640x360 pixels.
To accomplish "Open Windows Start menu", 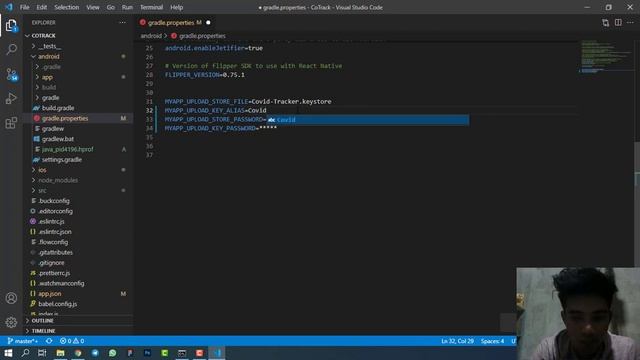I will pos(8,353).
